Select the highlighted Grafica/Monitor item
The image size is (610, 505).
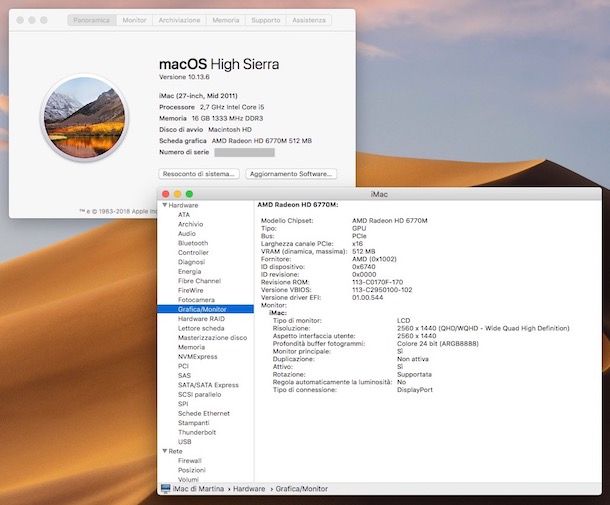tap(205, 309)
